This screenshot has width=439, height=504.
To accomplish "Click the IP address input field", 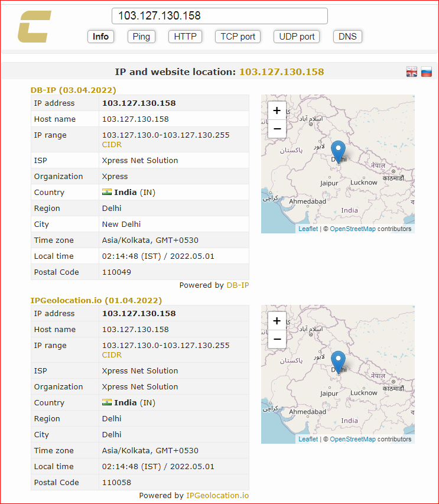I will click(x=220, y=16).
